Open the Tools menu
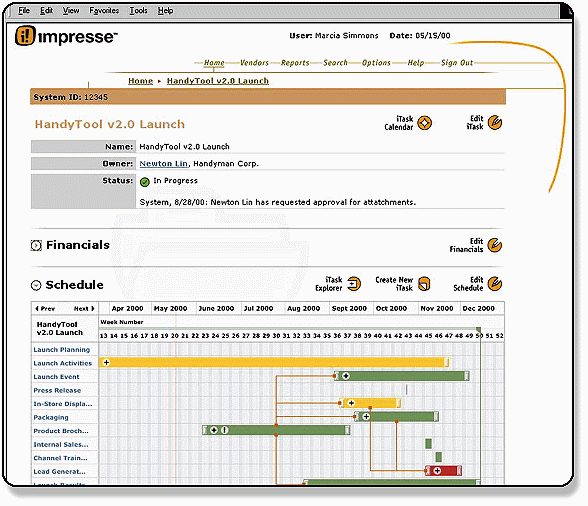The height and width of the screenshot is (506, 588). [x=138, y=11]
